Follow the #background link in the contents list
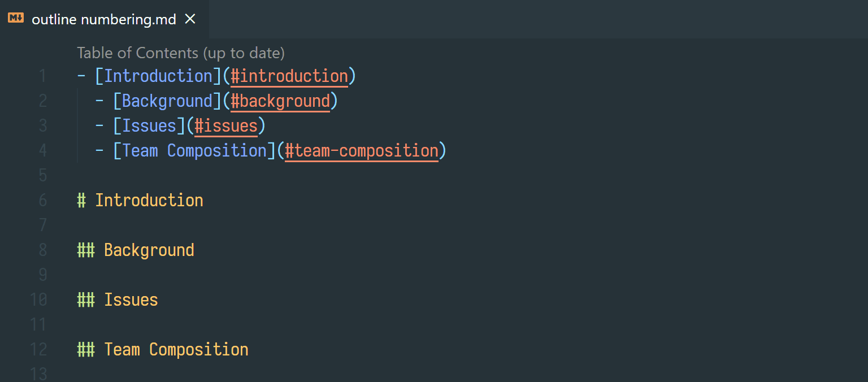The image size is (868, 382). coord(280,101)
